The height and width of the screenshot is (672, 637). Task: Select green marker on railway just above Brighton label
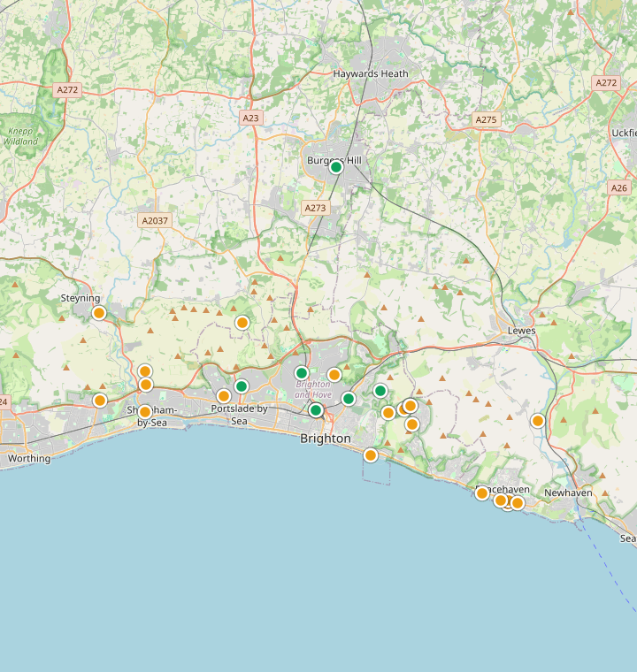(x=316, y=410)
